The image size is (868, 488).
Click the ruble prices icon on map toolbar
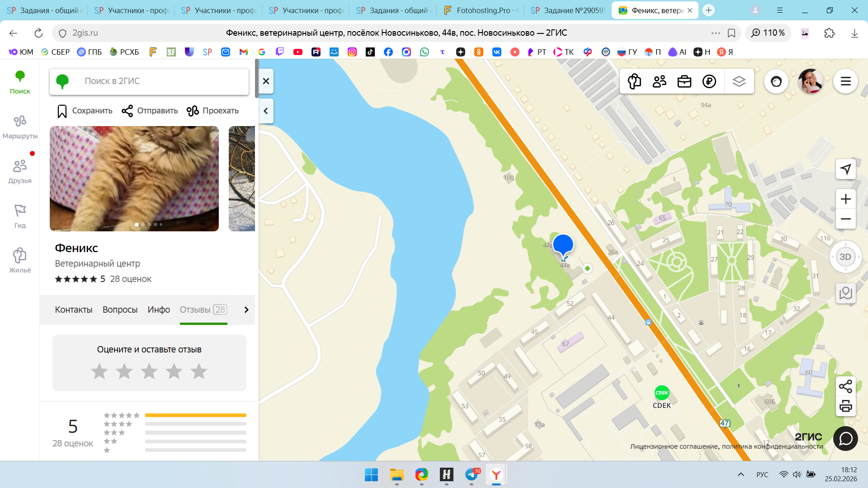click(709, 81)
